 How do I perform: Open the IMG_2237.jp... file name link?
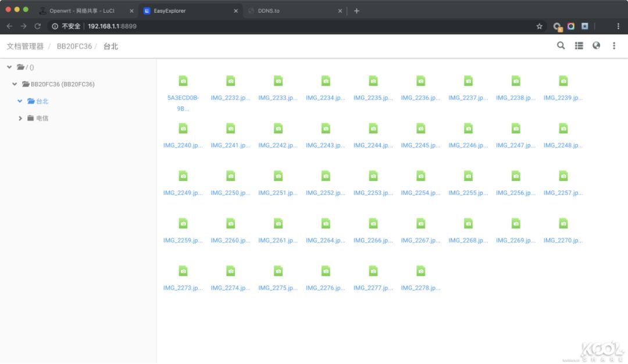coord(468,98)
